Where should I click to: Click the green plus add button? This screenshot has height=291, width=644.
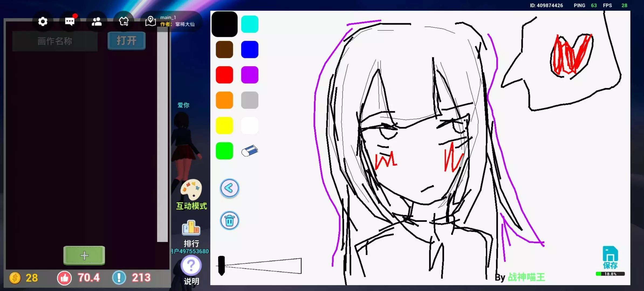84,255
